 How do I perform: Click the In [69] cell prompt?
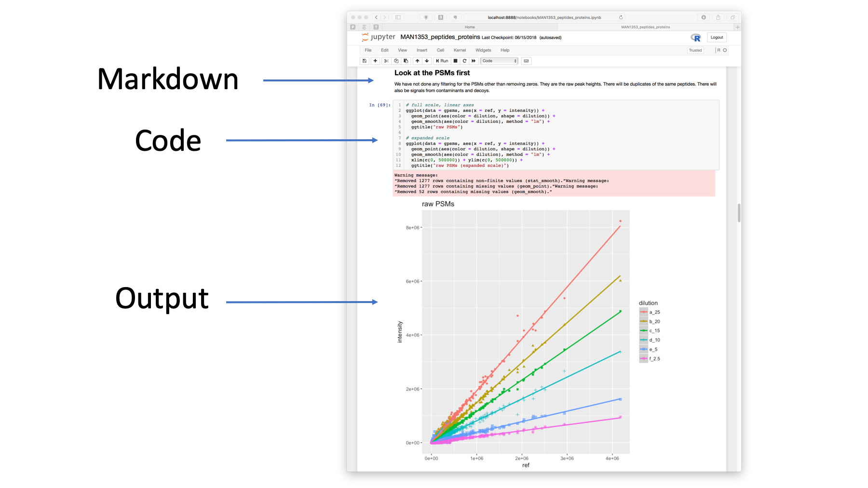tap(380, 105)
